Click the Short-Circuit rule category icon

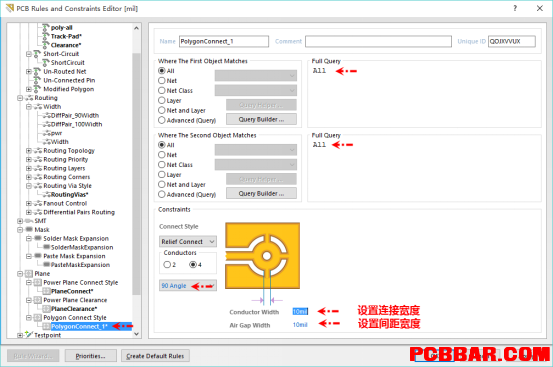pos(37,54)
